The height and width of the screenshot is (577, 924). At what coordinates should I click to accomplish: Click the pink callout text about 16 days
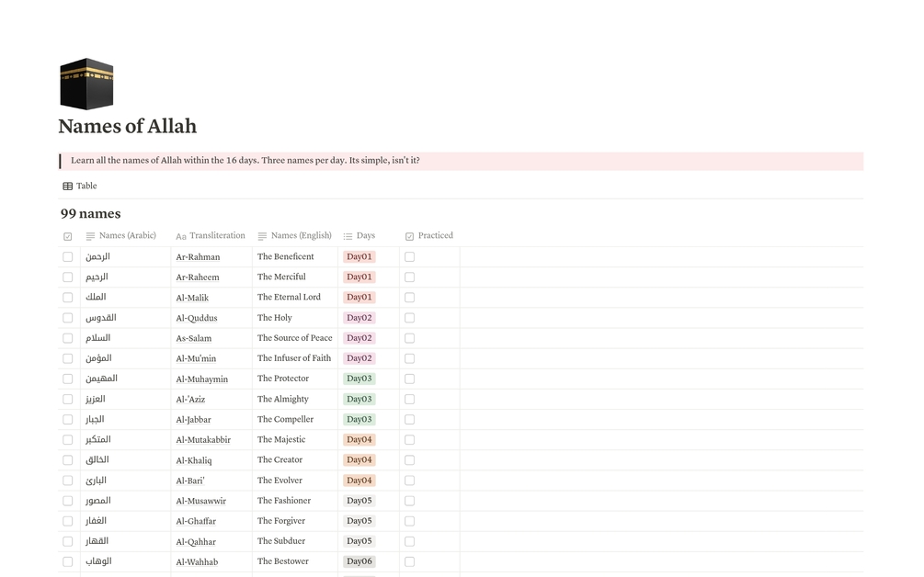pos(245,160)
